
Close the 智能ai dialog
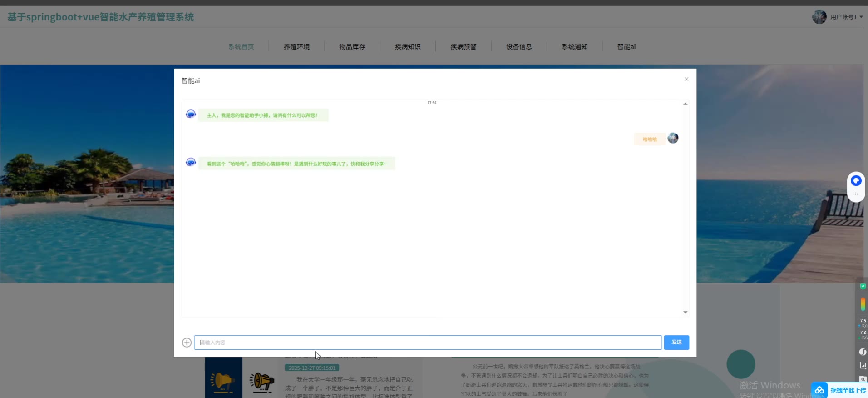[686, 79]
